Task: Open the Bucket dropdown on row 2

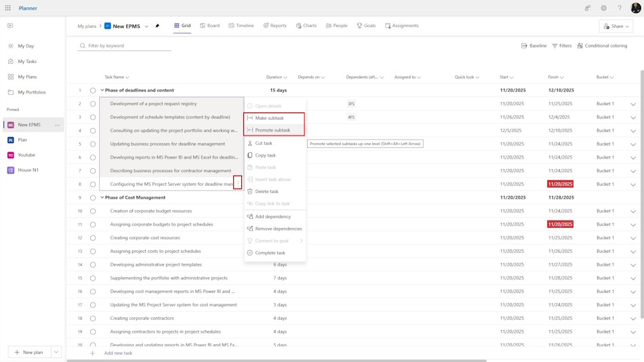Action: (633, 104)
